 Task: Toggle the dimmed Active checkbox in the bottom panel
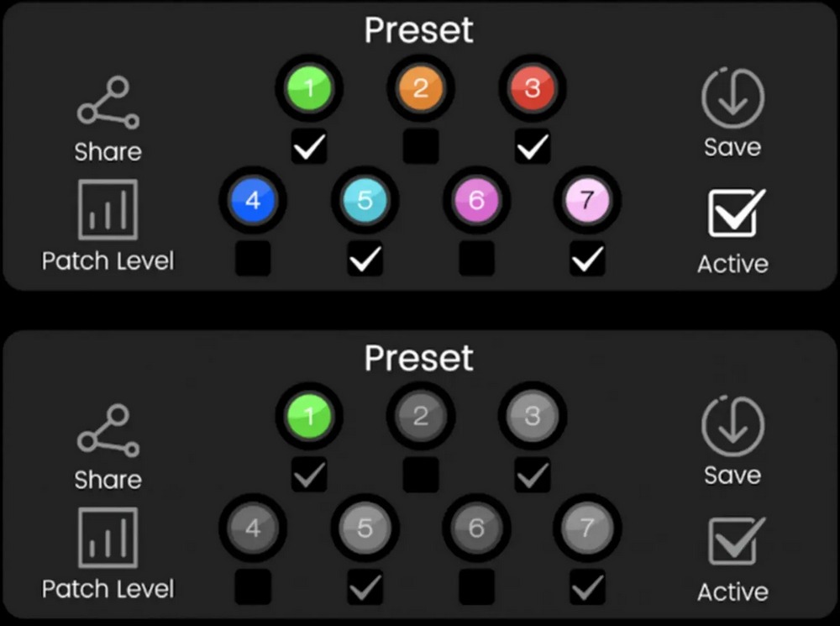[737, 540]
